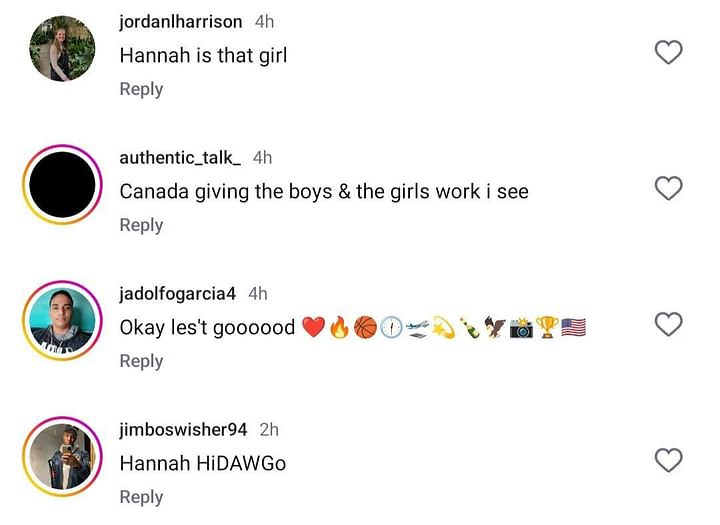Select the trophy emoji in the comment

pyautogui.click(x=547, y=327)
